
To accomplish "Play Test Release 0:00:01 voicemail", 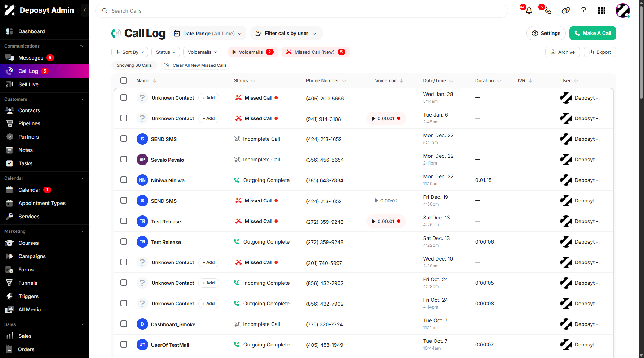I will [x=386, y=221].
